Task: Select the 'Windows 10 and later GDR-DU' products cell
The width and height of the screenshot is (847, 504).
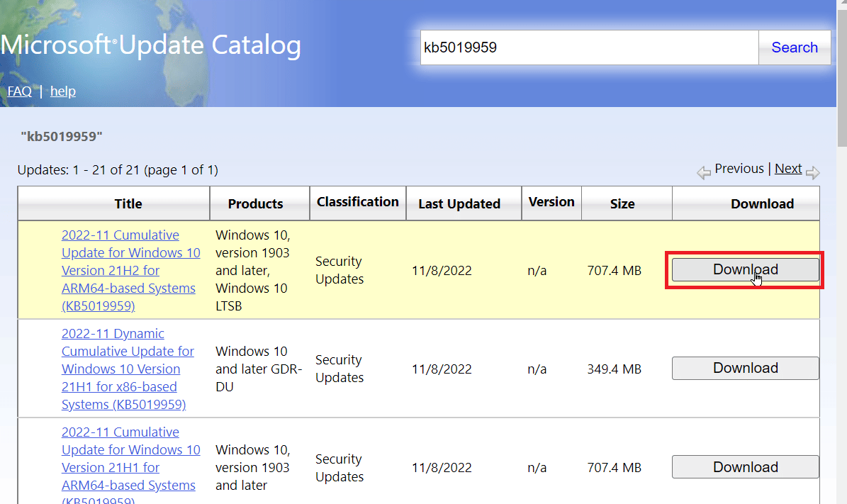Action: 259,369
